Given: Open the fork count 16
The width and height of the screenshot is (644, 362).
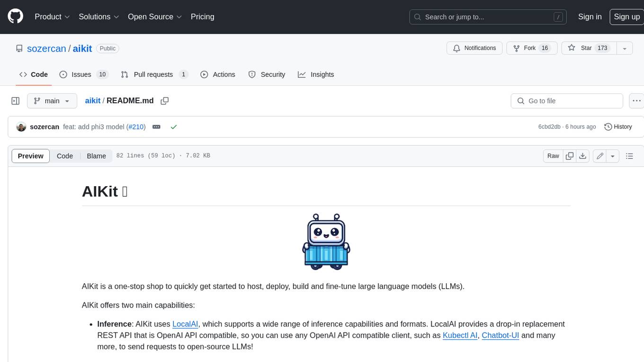Looking at the screenshot, I should click(x=545, y=48).
